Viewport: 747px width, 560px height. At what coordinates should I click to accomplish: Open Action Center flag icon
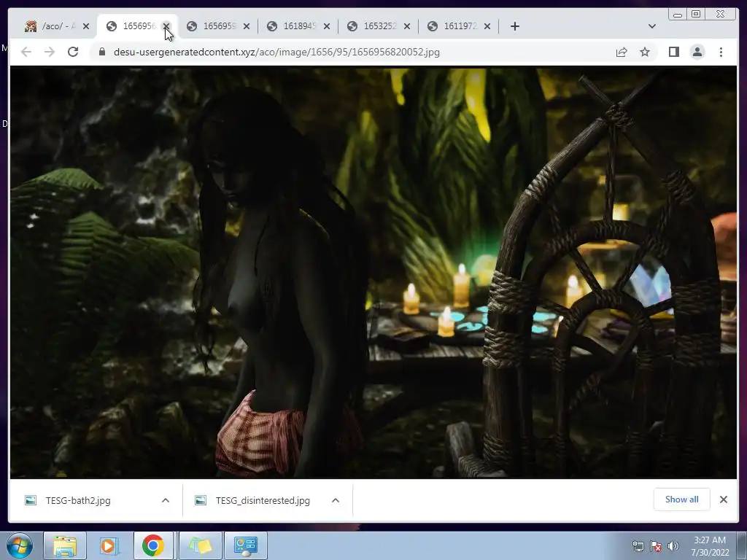click(656, 545)
